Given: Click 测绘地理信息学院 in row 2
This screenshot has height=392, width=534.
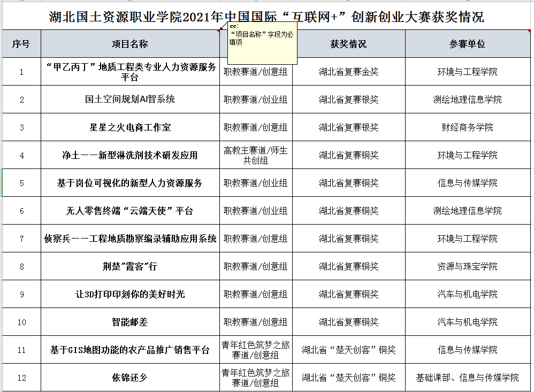Looking at the screenshot, I should coord(468,99).
